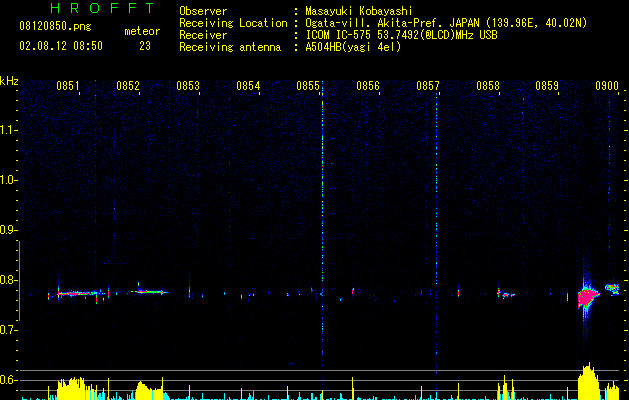
Task: Click the 1.0 kHz frequency label
Action: coord(7,180)
